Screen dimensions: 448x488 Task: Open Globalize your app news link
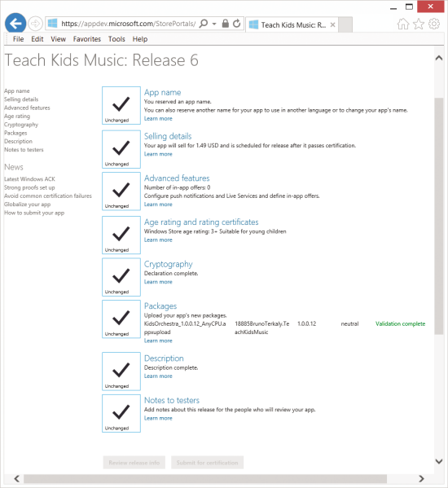click(x=28, y=204)
